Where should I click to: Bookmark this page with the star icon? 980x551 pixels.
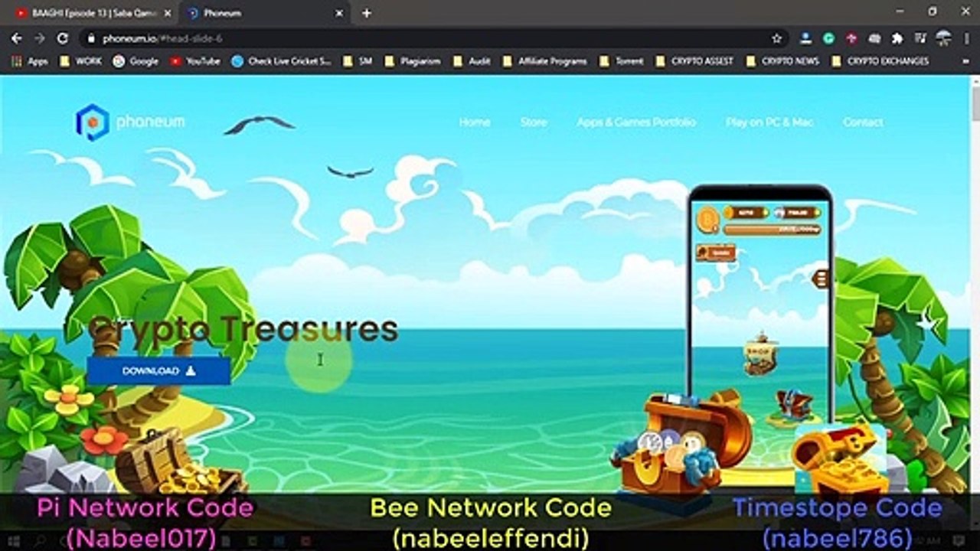[x=777, y=38]
